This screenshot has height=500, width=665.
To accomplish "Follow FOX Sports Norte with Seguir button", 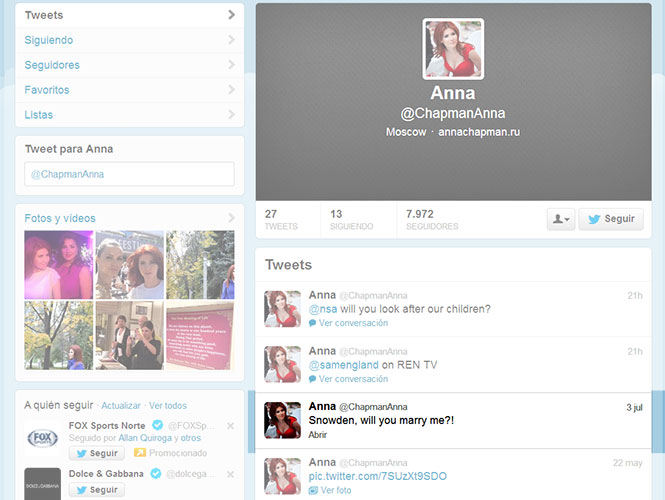I will coord(97,453).
